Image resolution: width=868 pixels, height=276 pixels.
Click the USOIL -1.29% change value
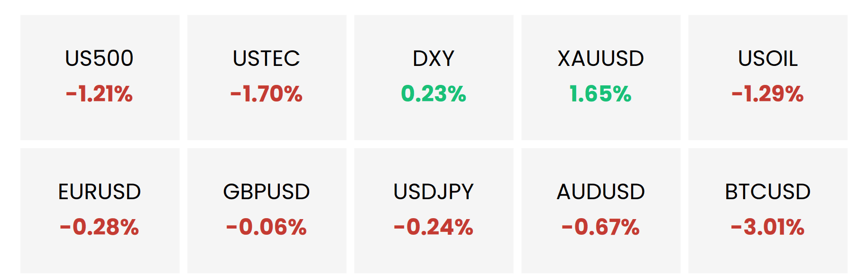(x=767, y=94)
